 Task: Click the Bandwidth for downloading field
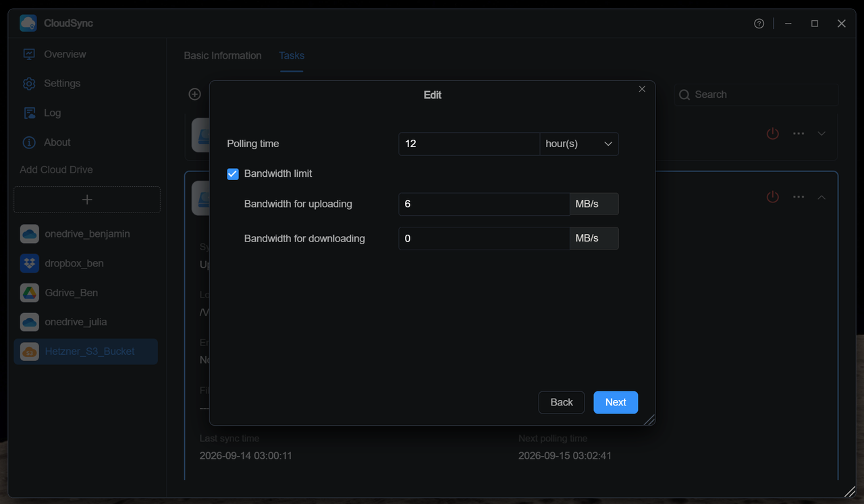pos(484,238)
